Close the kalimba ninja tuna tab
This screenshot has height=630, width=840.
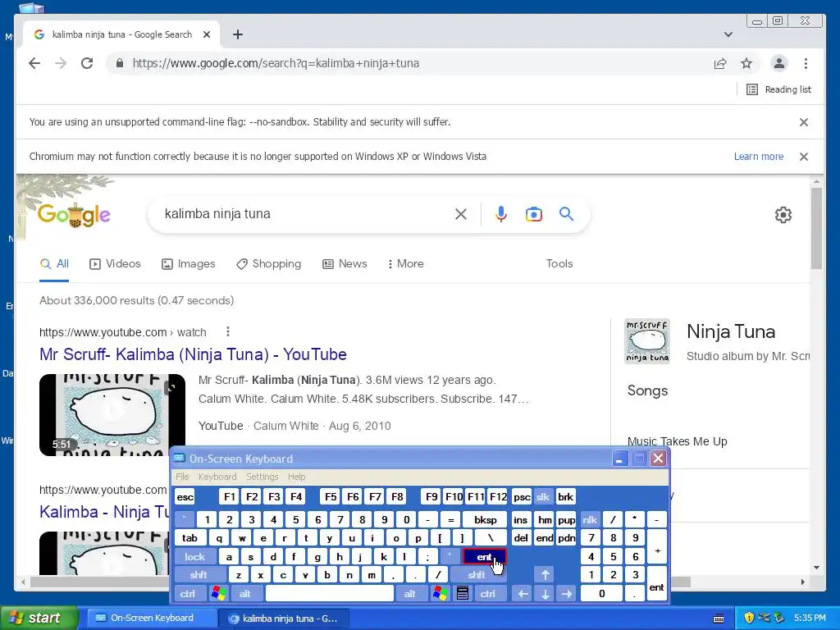[x=207, y=34]
